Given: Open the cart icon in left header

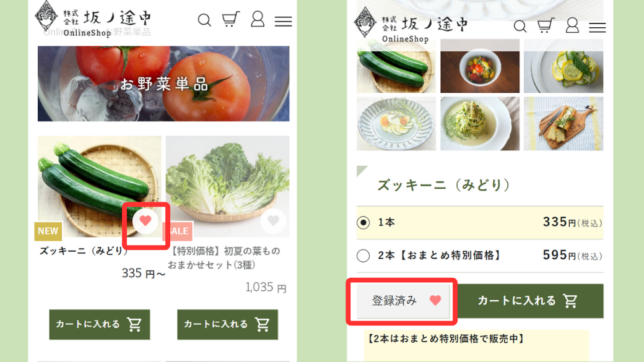Looking at the screenshot, I should tap(230, 19).
